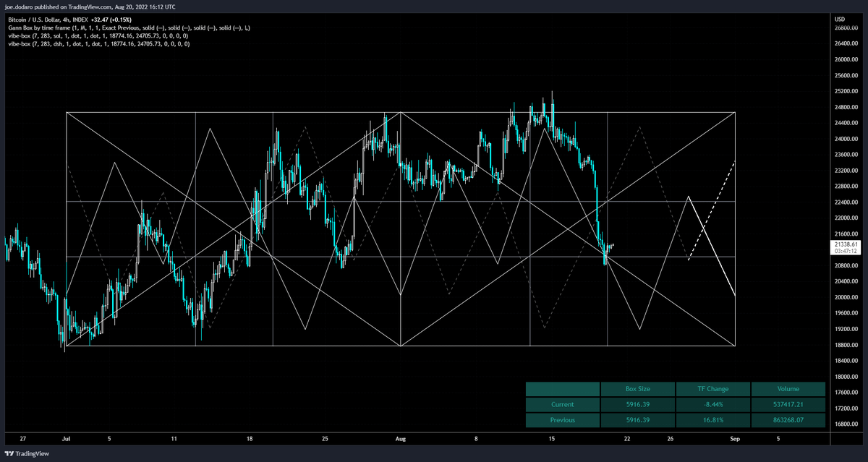Click the 27 date label on time axis
The width and height of the screenshot is (868, 462).
(x=23, y=438)
